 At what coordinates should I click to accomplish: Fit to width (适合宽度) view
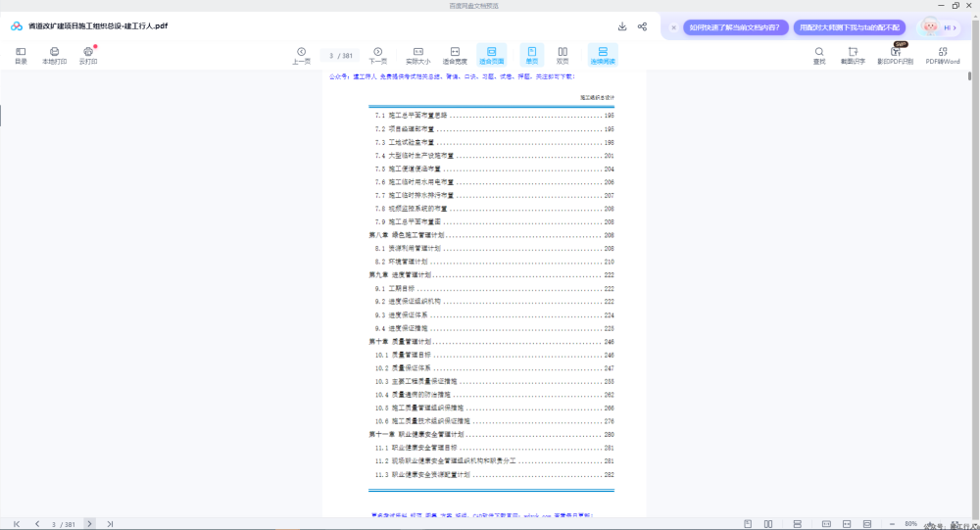click(x=455, y=56)
